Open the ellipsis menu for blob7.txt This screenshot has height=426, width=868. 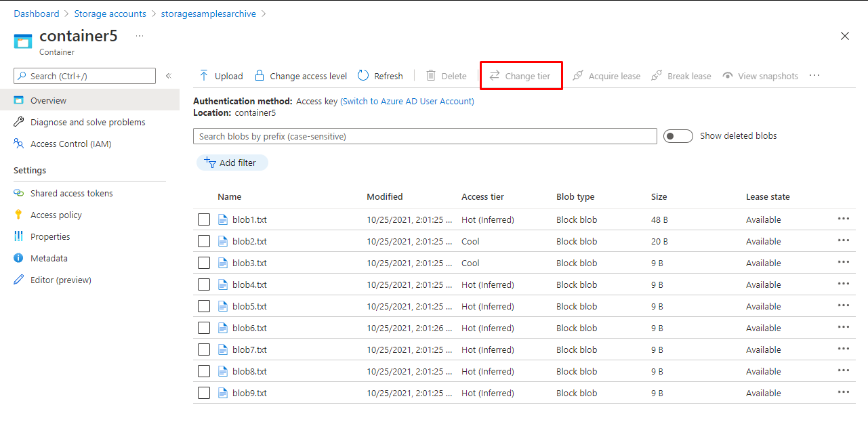point(844,349)
